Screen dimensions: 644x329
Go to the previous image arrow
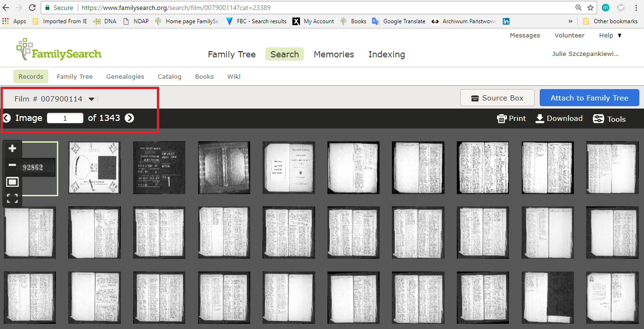click(x=7, y=118)
